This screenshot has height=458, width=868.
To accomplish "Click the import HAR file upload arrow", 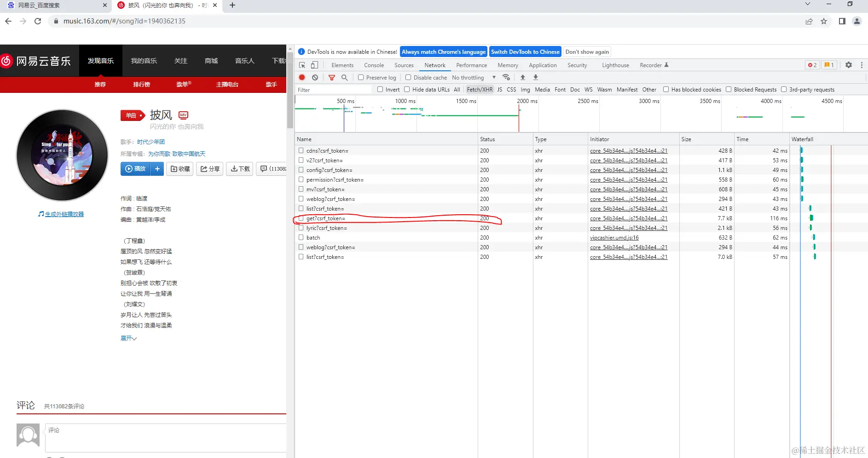I will tap(522, 77).
